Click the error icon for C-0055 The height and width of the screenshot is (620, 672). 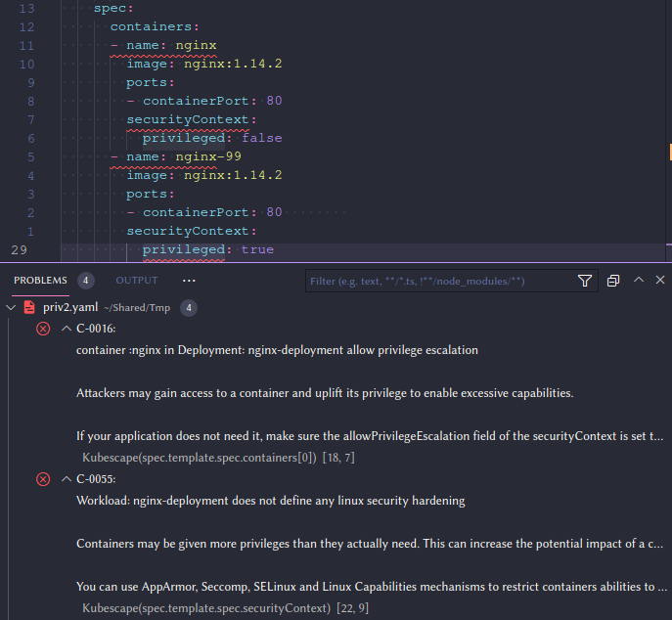pos(43,479)
